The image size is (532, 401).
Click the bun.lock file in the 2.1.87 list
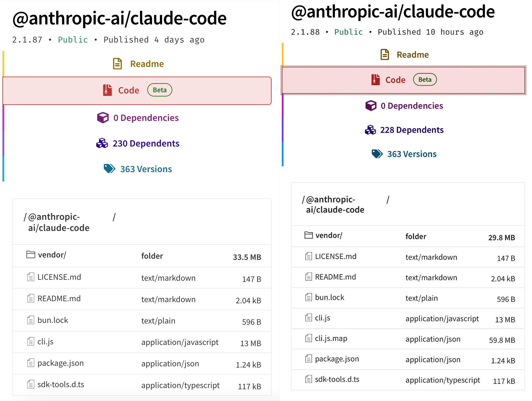pyautogui.click(x=53, y=320)
